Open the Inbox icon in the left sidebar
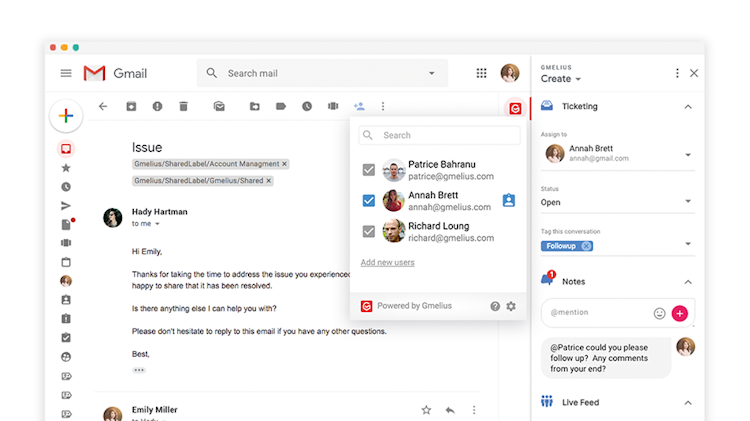This screenshot has height=421, width=750. [66, 149]
